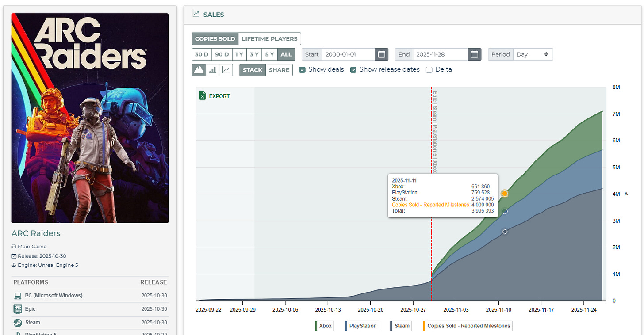Click the 8M y-axis label
Viewport: 644px width, 335px height.
click(x=616, y=87)
